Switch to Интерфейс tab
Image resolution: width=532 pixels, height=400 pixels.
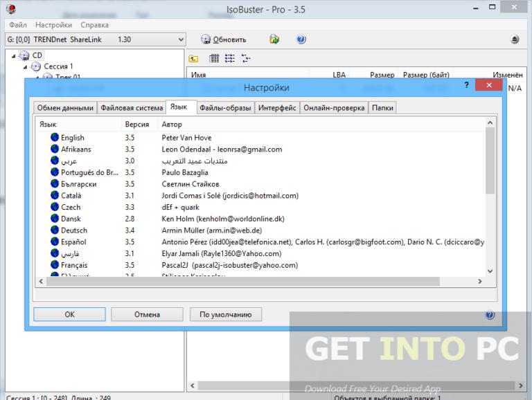coord(277,108)
